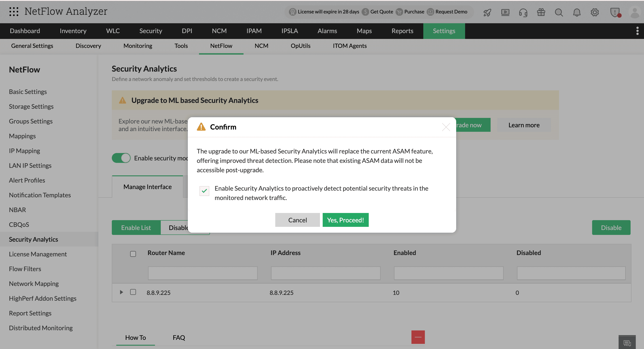Click Cancel in the Confirm dialog

click(297, 220)
